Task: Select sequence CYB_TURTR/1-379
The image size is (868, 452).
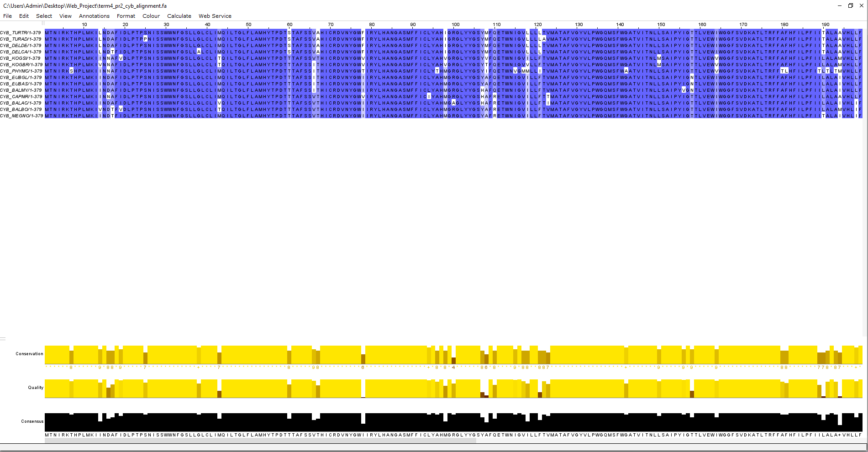Action: 21,33
